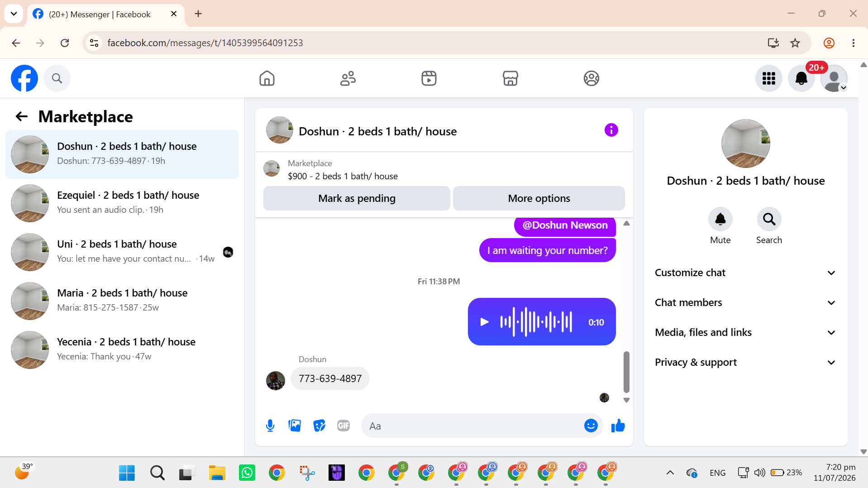Screen dimensions: 868x488
Task: Send a thumbs up like
Action: pos(618,426)
